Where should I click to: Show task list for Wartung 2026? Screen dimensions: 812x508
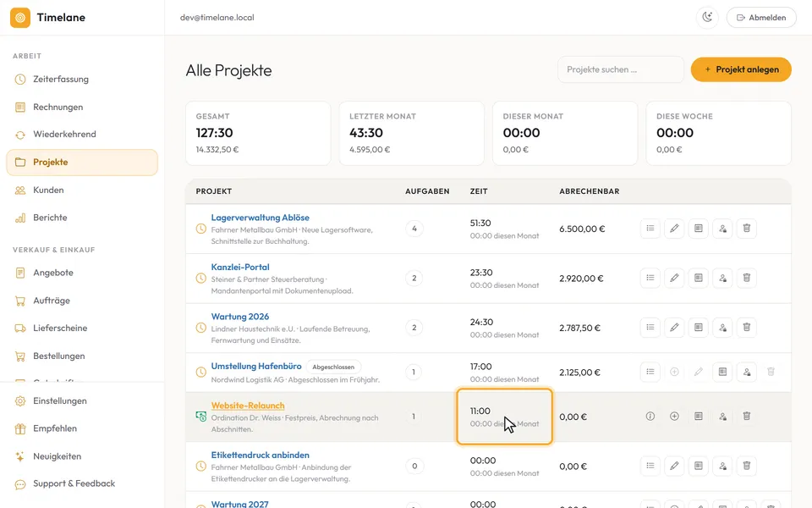[x=650, y=328]
